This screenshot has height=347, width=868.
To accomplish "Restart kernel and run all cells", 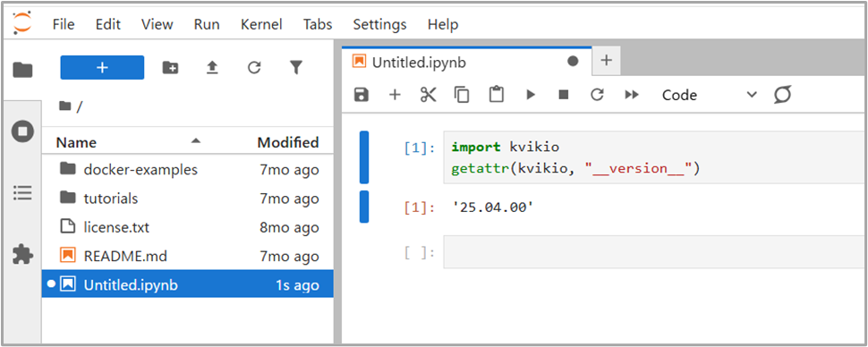I will (632, 95).
